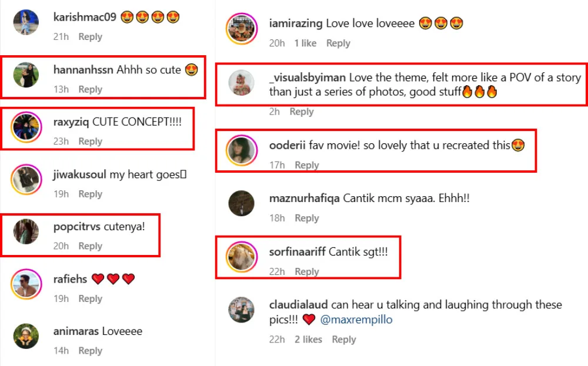
Task: Reply to popcitrvs cutenya comment
Action: 90,246
